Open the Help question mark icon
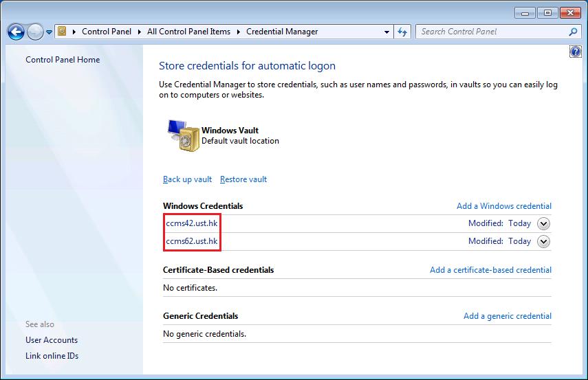Image resolution: width=588 pixels, height=380 pixels. (576, 52)
